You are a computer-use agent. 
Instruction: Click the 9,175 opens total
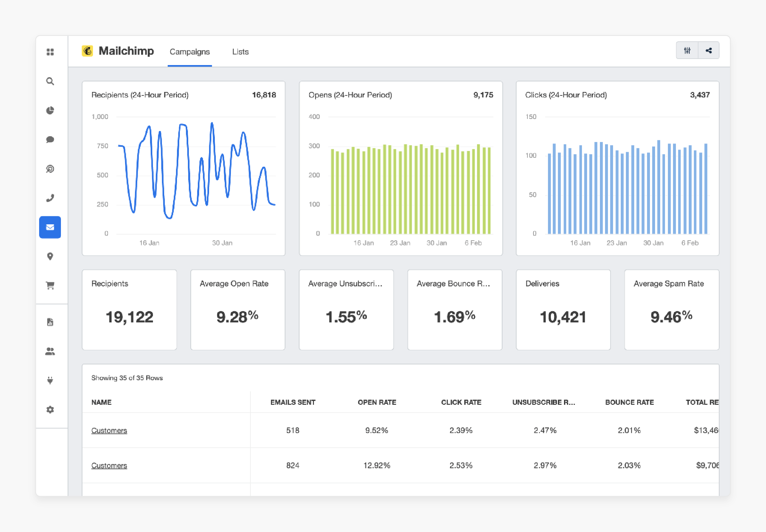coord(483,95)
